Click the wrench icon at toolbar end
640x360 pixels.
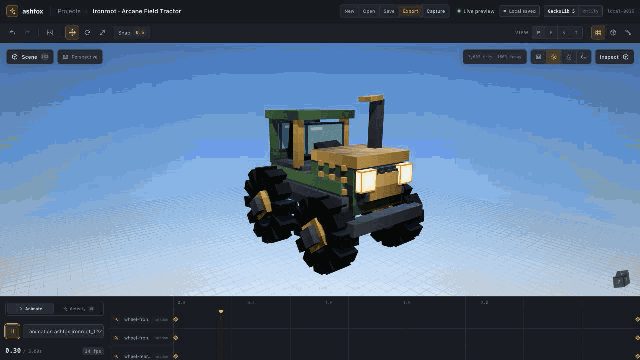(x=628, y=32)
